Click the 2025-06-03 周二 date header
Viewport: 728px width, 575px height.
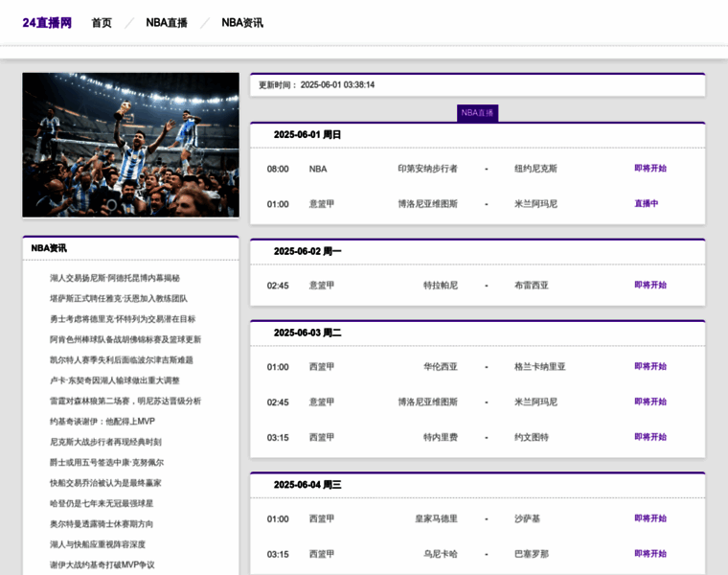pos(307,333)
